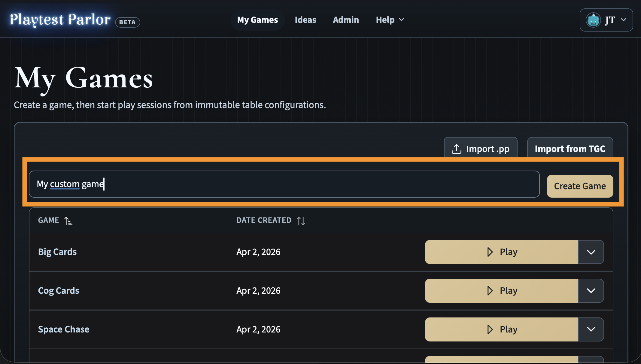Click the DATE CREATED sort arrows icon
The width and height of the screenshot is (641, 364).
[x=301, y=221]
